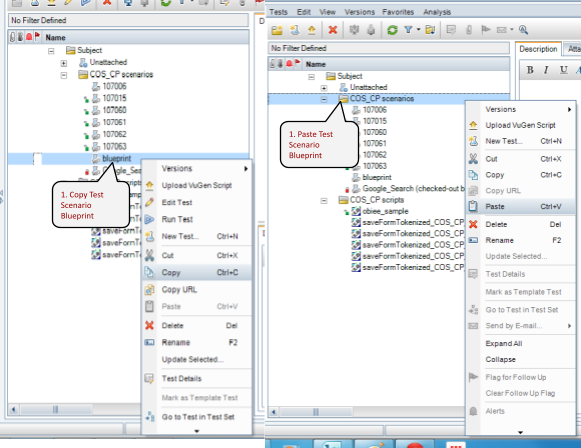Expand Unattached node in right window tree
The height and width of the screenshot is (448, 581).
324,88
